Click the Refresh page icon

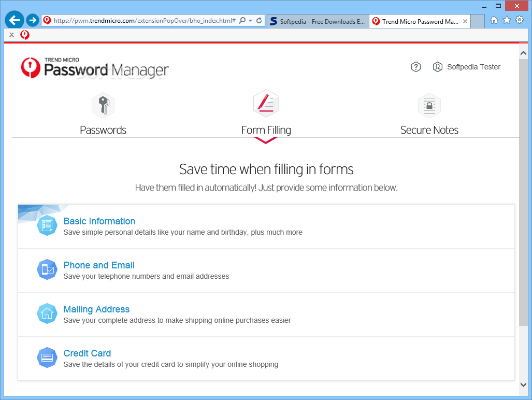click(259, 20)
